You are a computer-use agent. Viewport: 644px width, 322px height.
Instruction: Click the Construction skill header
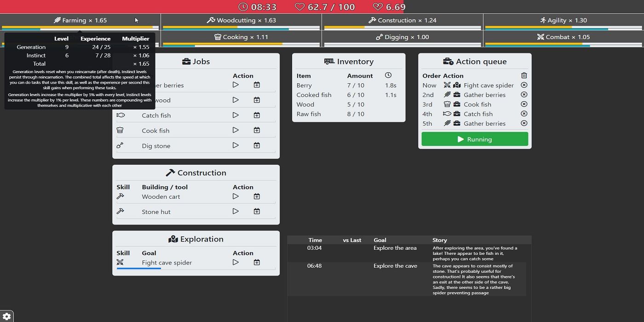[x=402, y=20]
